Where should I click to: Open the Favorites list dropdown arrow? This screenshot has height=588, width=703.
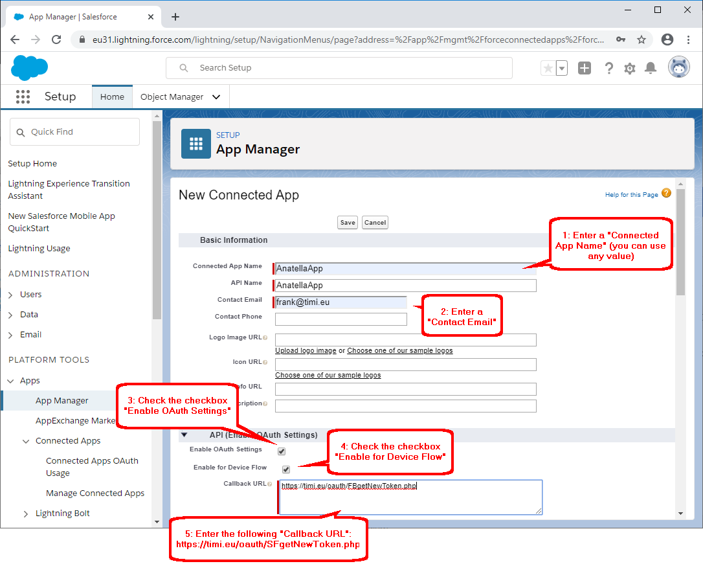tap(561, 68)
